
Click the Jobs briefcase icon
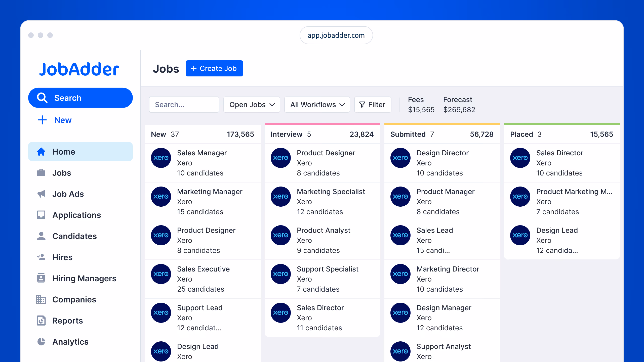point(41,173)
